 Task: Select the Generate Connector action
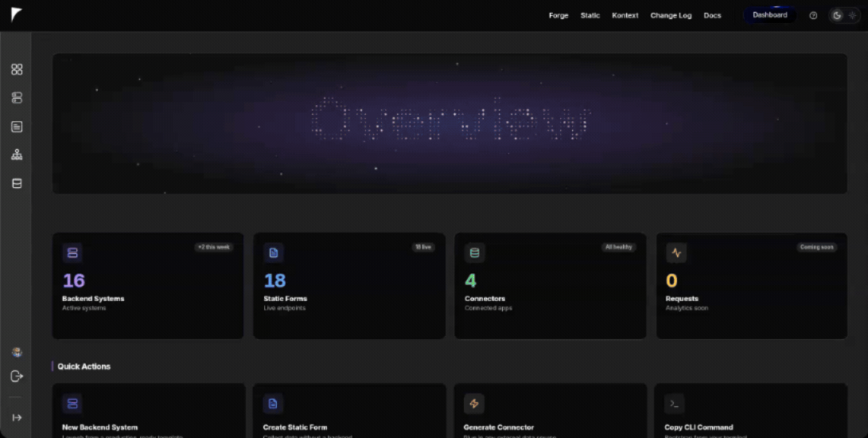[x=551, y=411]
